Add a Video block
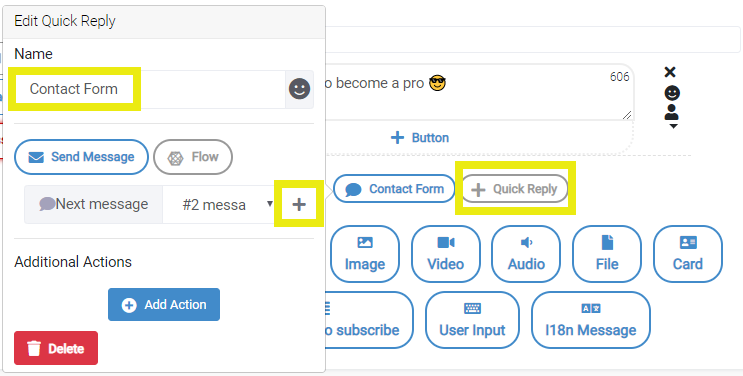This screenshot has height=376, width=743. 445,254
